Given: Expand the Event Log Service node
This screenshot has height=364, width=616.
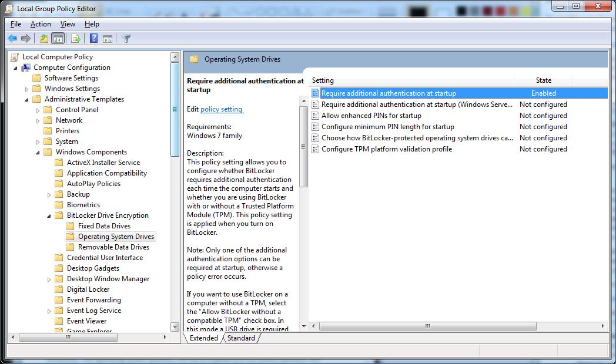Looking at the screenshot, I should coord(50,310).
